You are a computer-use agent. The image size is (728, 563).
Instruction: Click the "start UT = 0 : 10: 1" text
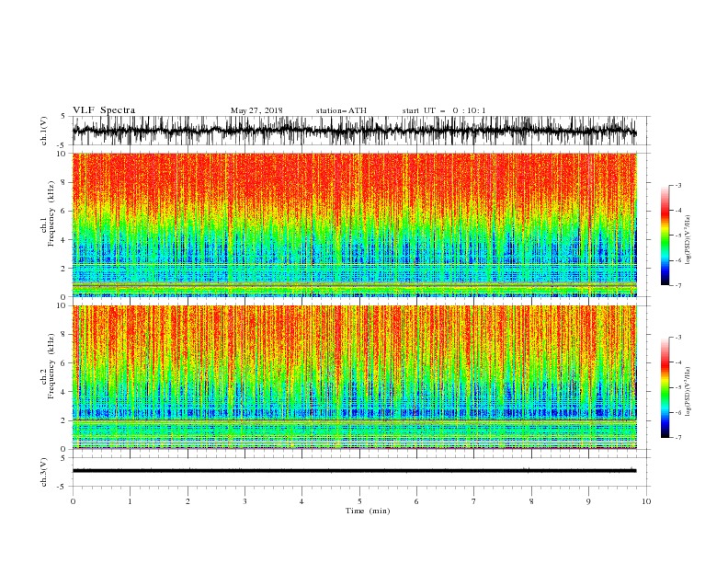(443, 110)
